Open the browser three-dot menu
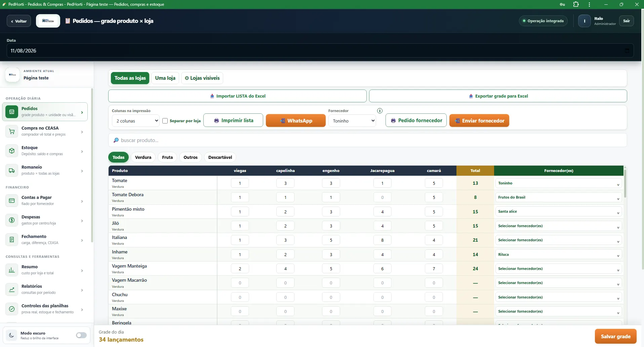The image size is (644, 347). [x=589, y=4]
